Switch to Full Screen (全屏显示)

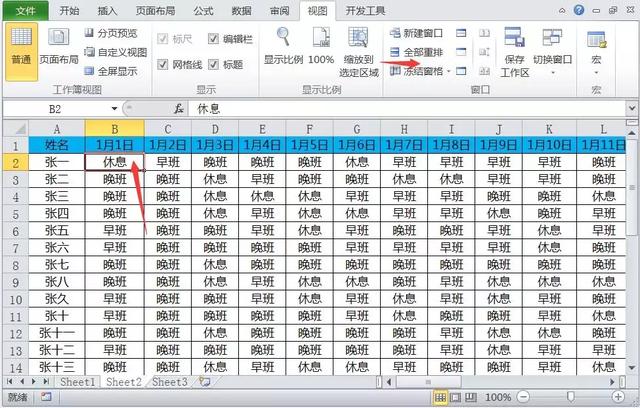[111, 71]
